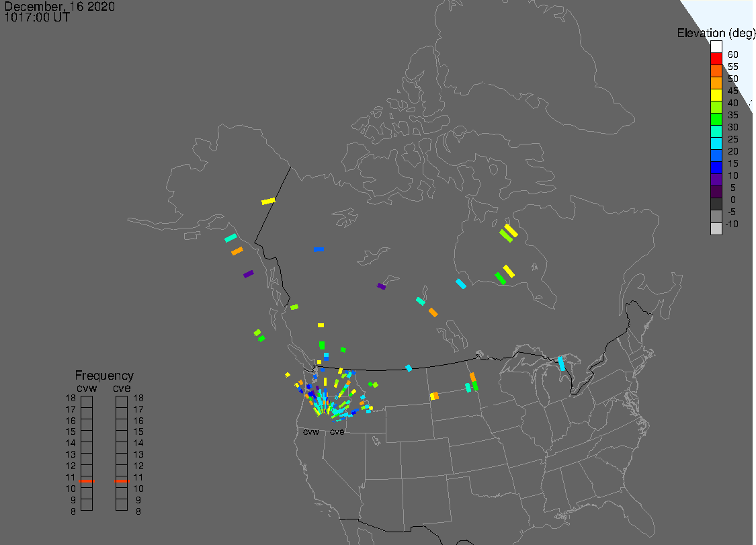Screen dimensions: 756x545
Task: Click the red frequency marker on cvw bar
Action: point(87,481)
